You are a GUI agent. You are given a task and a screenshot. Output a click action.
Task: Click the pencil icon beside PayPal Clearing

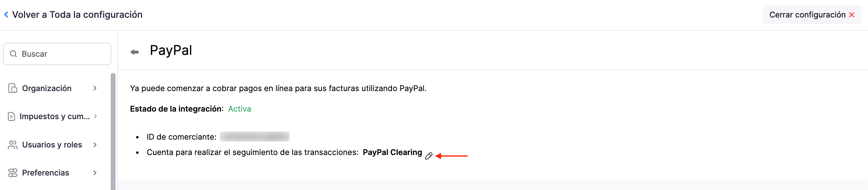[428, 156]
